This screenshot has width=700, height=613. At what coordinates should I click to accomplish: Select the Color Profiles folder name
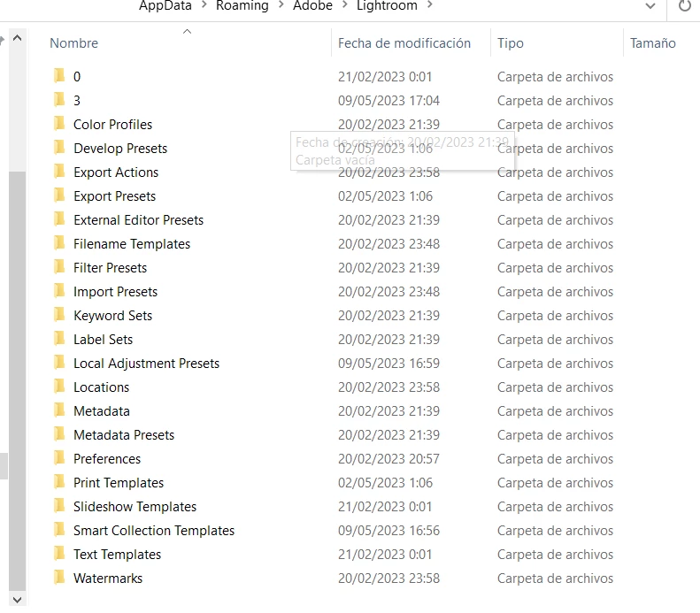(x=112, y=124)
